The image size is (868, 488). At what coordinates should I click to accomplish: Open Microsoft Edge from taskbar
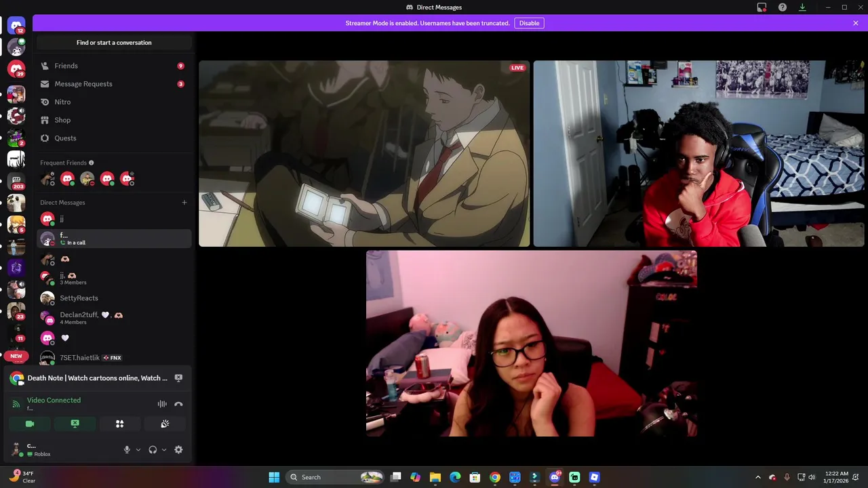point(455,477)
